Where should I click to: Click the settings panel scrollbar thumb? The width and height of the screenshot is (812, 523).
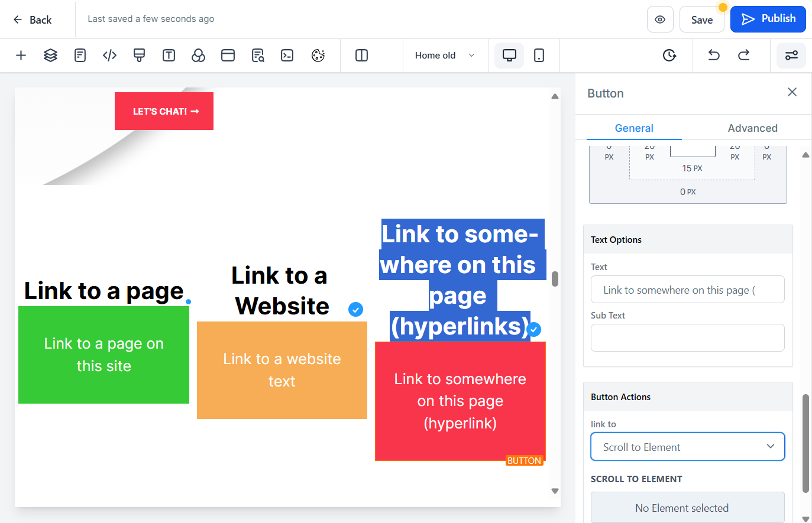[805, 443]
